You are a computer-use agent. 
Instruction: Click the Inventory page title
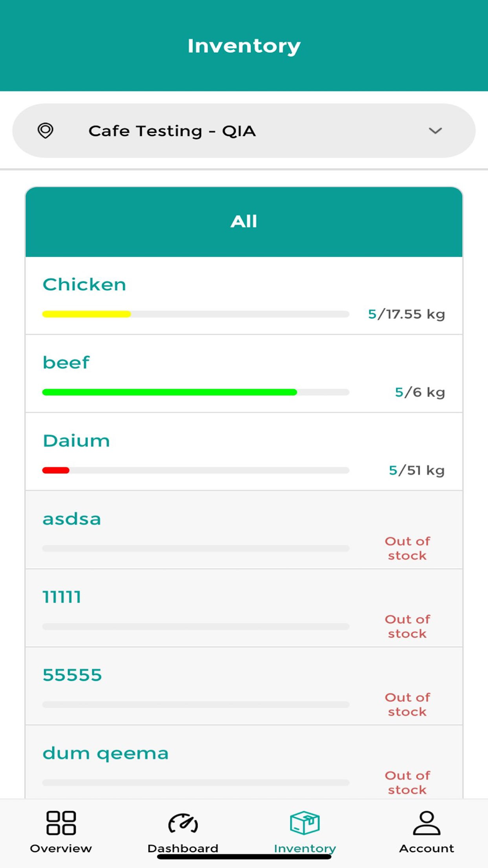point(244,46)
